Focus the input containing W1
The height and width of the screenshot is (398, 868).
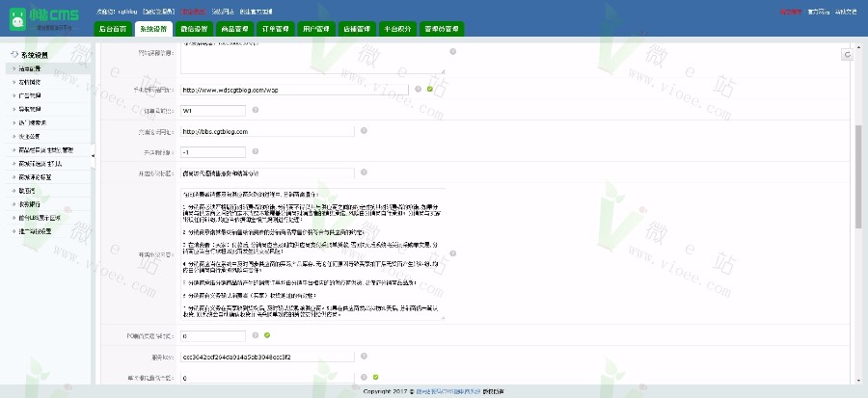(213, 111)
